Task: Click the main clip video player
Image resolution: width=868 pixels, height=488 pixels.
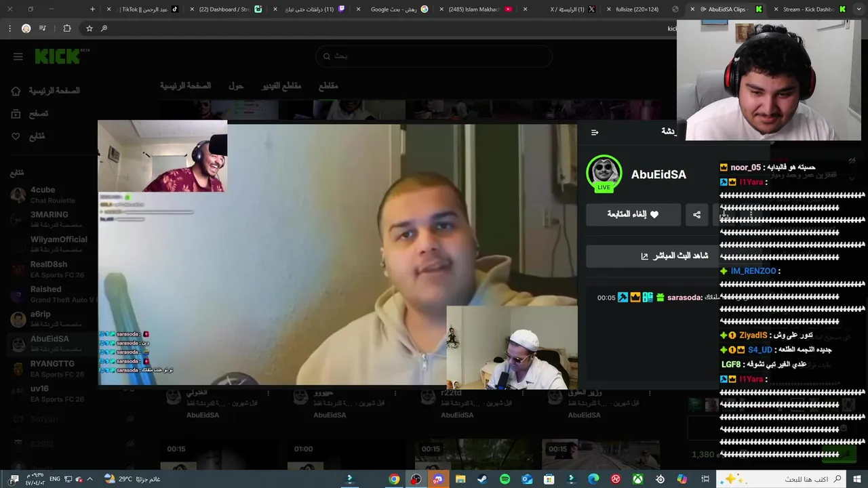Action: [338, 254]
